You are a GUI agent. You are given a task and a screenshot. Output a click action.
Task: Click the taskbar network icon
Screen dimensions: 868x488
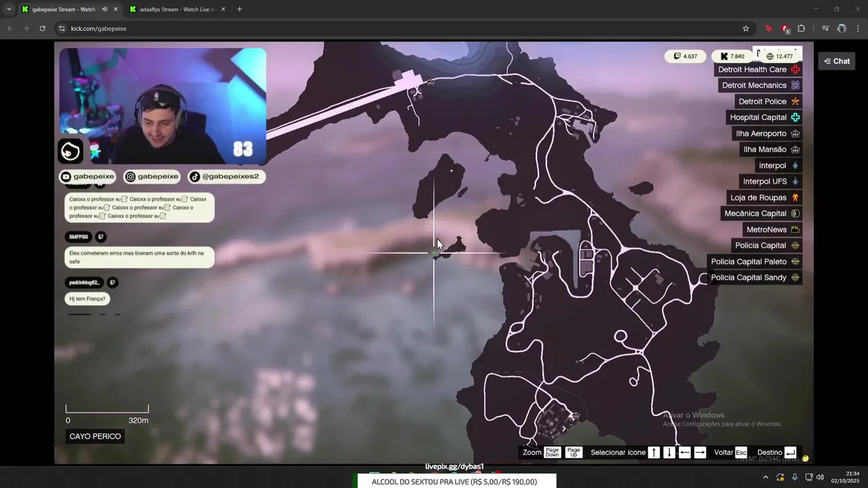[808, 477]
